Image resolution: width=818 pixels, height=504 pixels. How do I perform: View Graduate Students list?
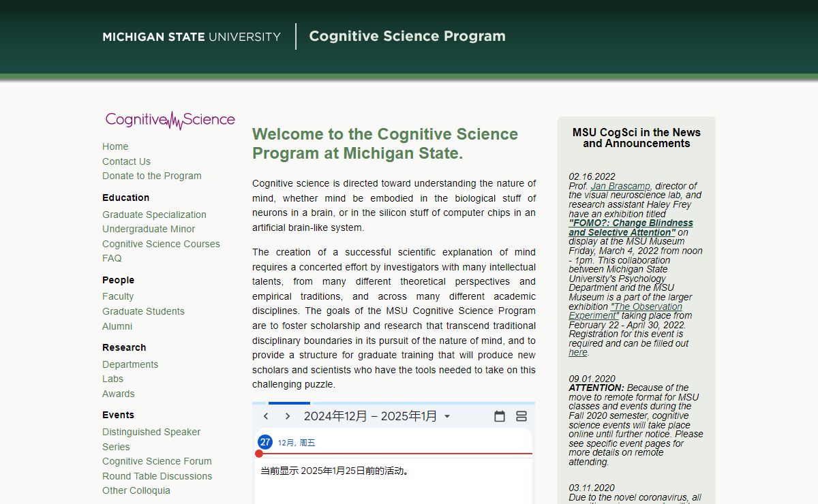click(143, 311)
